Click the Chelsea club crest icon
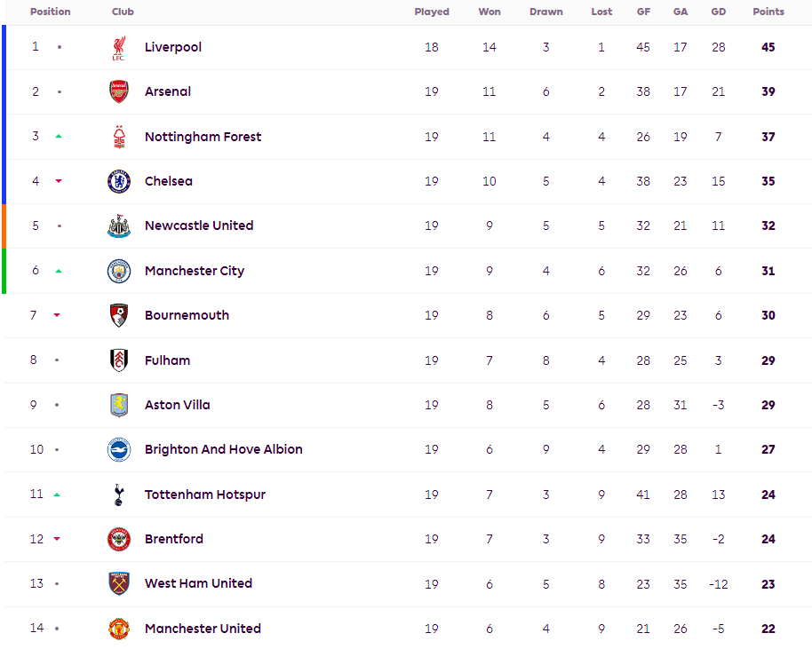 coord(119,181)
